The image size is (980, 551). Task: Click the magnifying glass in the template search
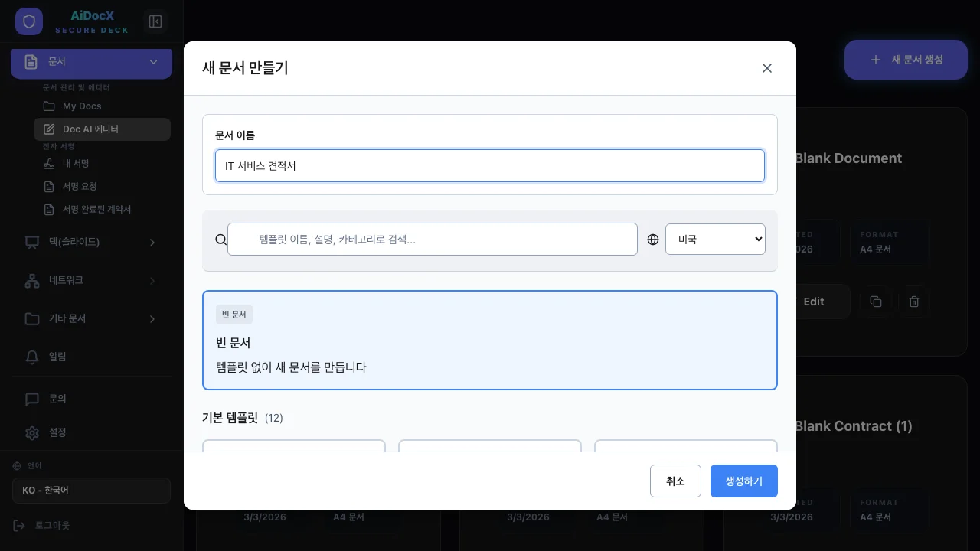click(220, 240)
